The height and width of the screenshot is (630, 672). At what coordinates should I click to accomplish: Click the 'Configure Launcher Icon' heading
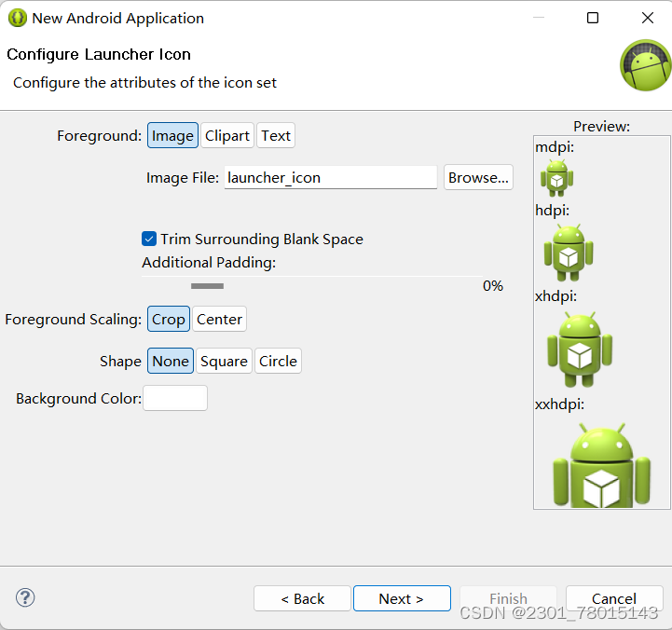pyautogui.click(x=99, y=54)
